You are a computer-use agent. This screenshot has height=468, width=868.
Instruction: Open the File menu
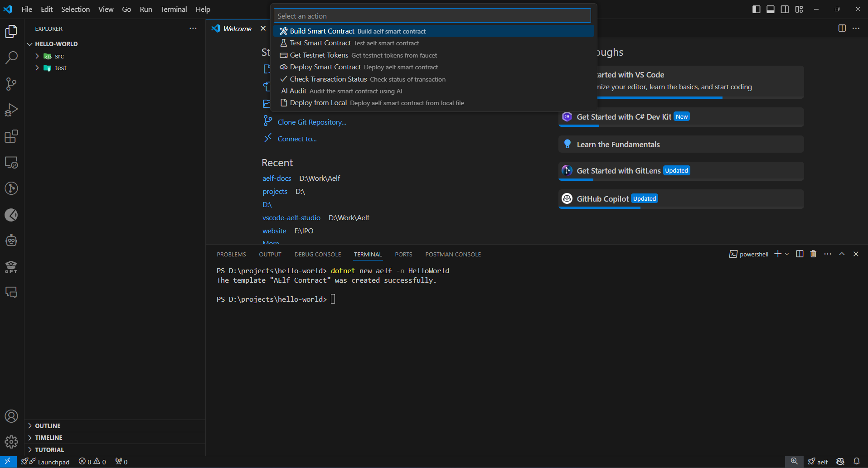(x=27, y=9)
